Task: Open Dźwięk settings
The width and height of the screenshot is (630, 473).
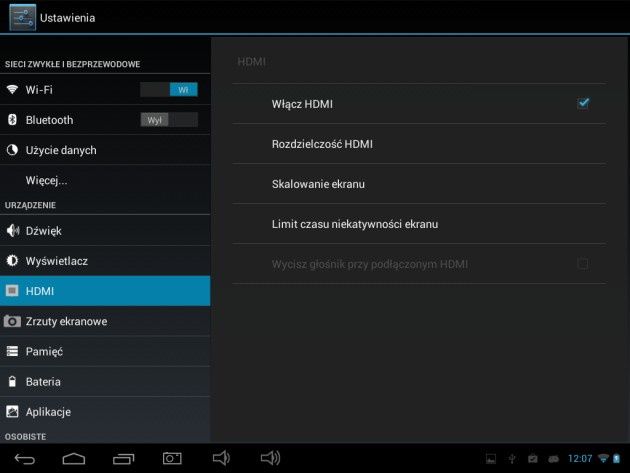Action: point(105,230)
